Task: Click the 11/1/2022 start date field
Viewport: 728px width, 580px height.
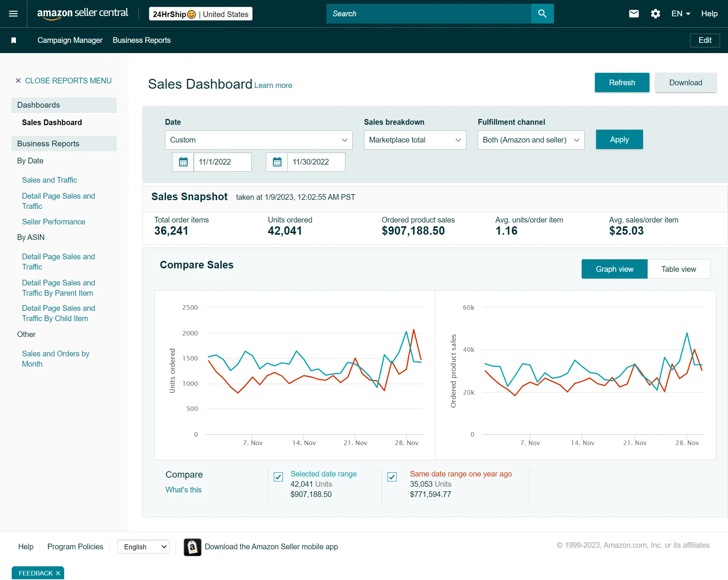Action: [x=223, y=162]
